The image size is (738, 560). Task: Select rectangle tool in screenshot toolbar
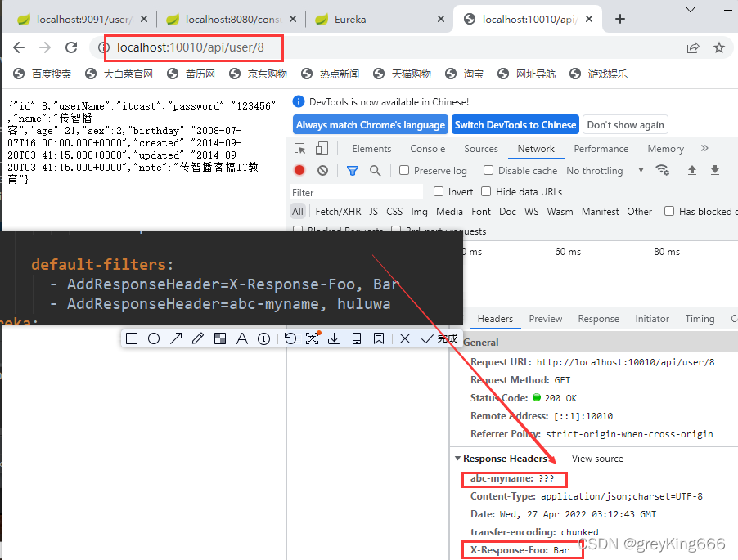pos(132,338)
